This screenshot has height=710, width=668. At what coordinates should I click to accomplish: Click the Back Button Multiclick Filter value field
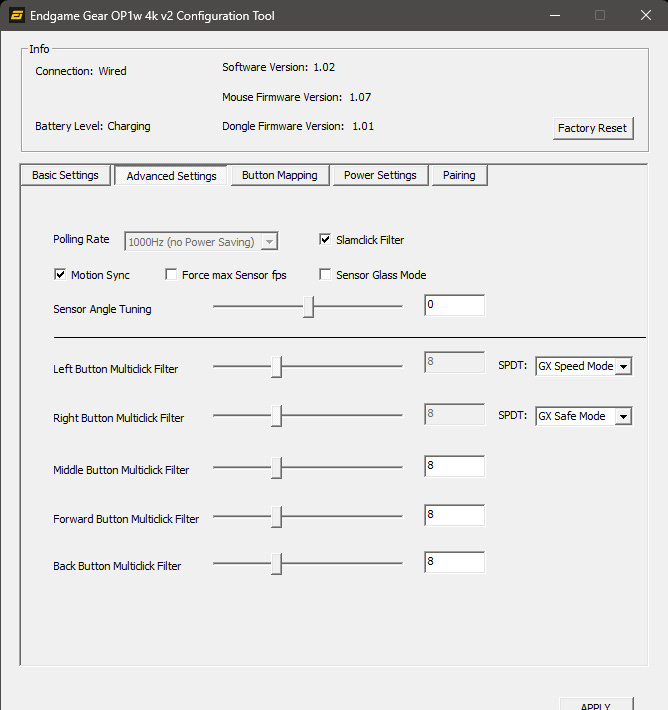454,562
